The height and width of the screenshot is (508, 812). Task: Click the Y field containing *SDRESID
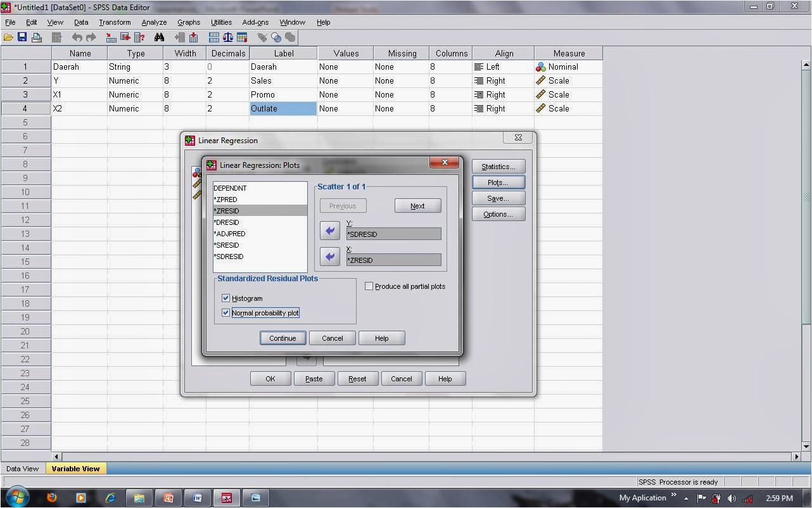point(393,234)
